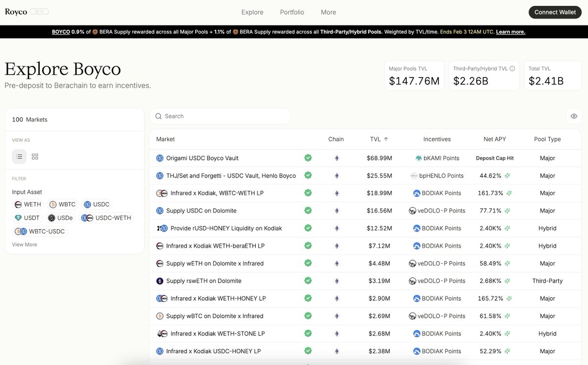
Task: Click Connect Wallet button
Action: pos(555,12)
